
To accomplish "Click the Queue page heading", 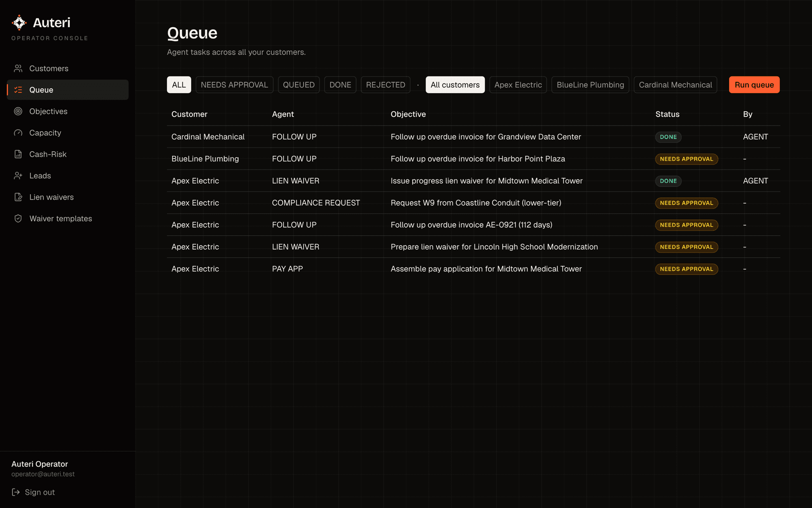I will (x=192, y=33).
